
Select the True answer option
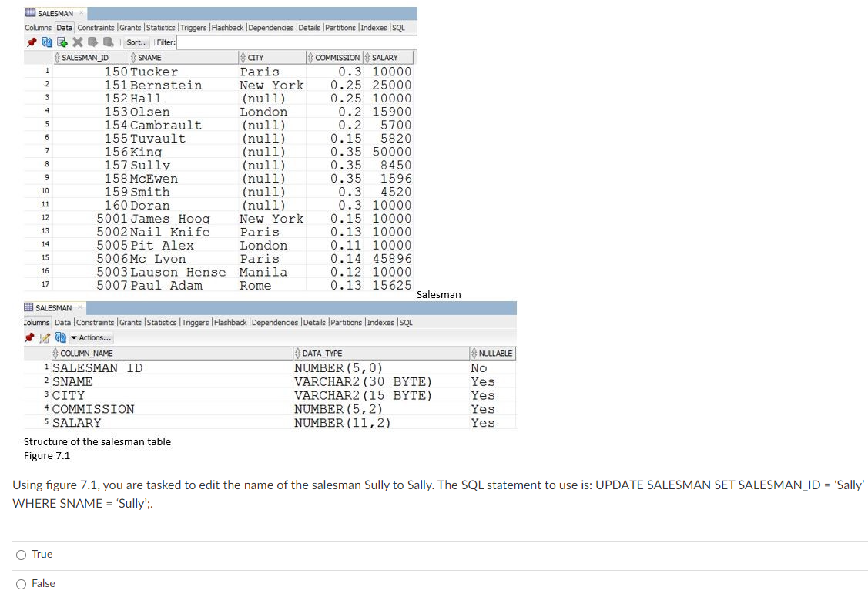[x=22, y=554]
